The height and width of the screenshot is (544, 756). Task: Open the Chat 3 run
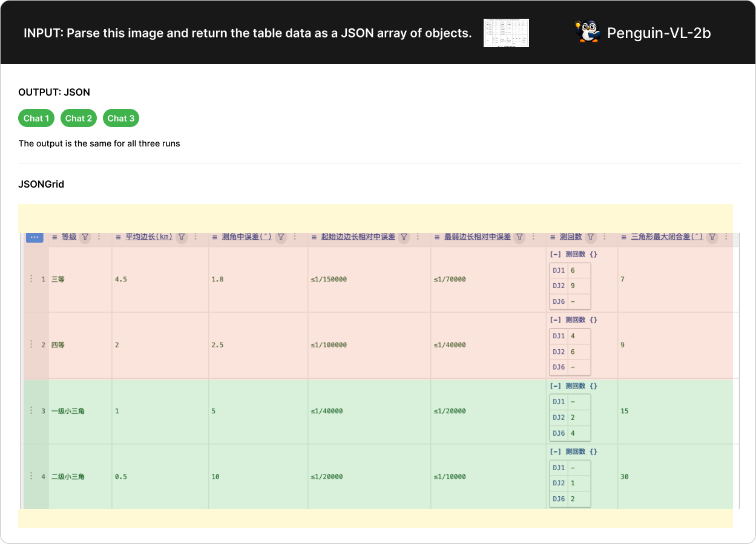coord(121,118)
